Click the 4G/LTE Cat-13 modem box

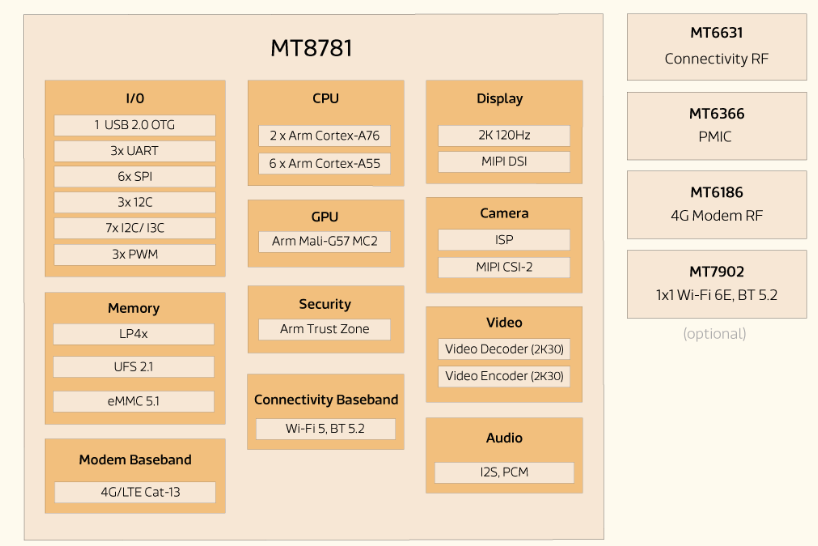click(135, 492)
